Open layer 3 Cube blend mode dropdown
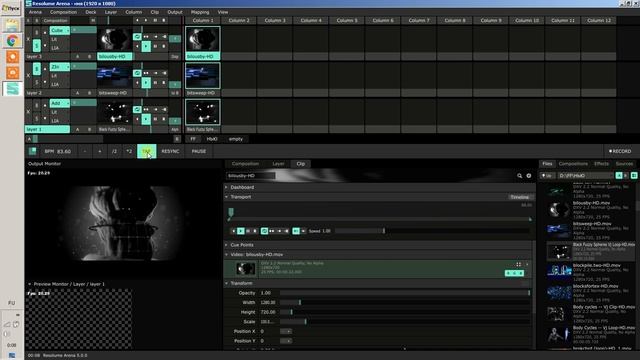The width and height of the screenshot is (640, 360). (x=60, y=31)
